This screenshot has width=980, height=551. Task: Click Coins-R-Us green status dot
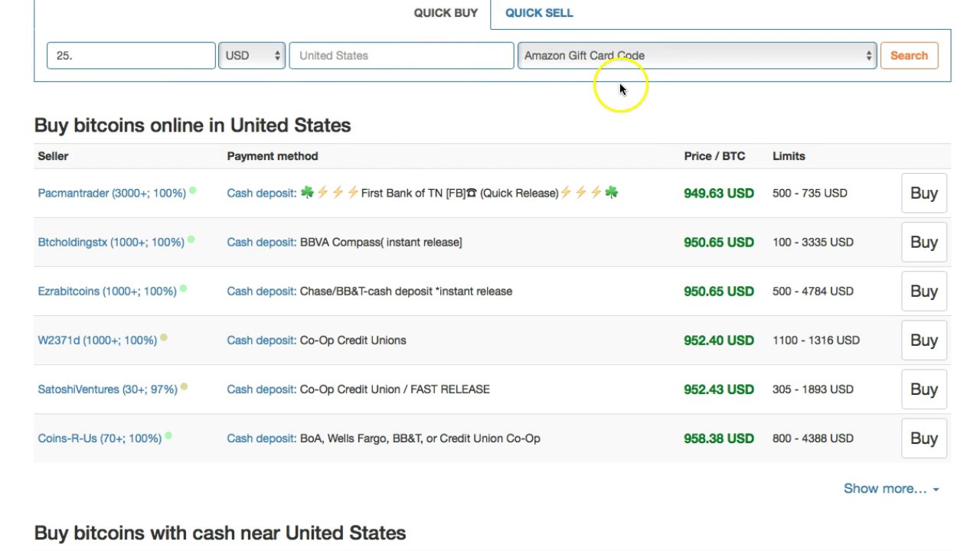(x=168, y=435)
